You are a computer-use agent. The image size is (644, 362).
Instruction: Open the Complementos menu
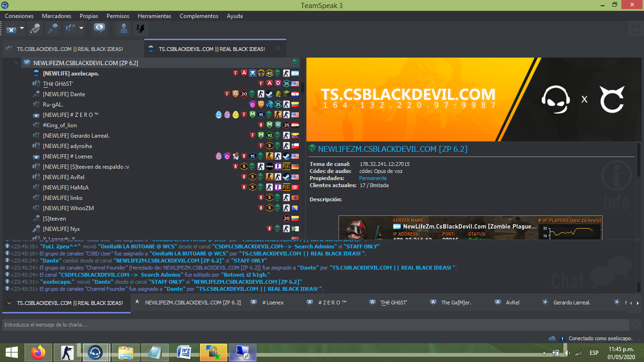pyautogui.click(x=199, y=16)
